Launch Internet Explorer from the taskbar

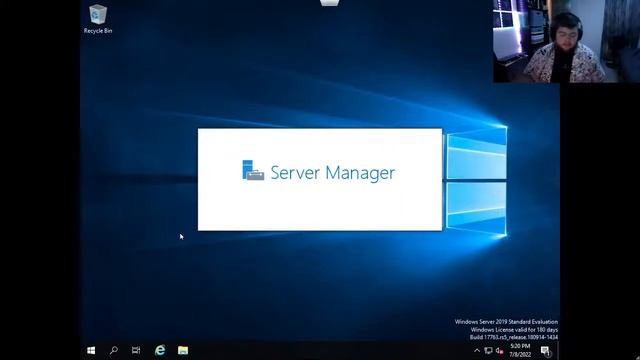[x=160, y=350]
